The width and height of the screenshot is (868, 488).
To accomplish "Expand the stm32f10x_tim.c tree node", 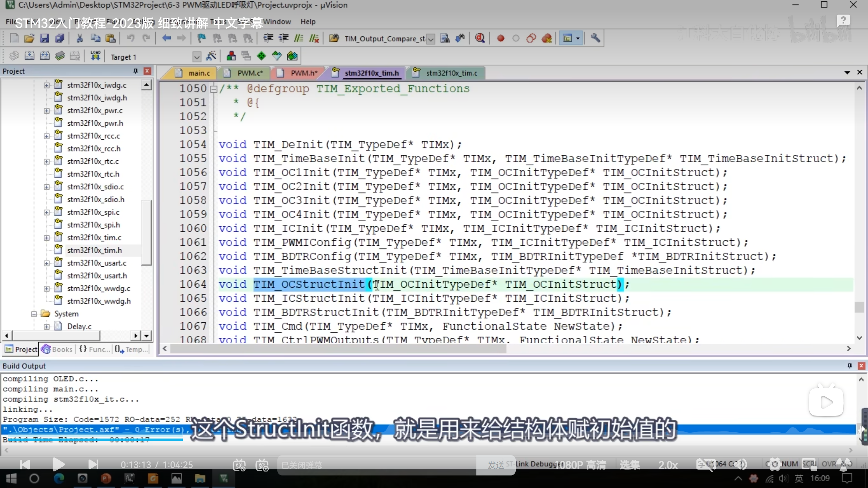I will pos(47,238).
